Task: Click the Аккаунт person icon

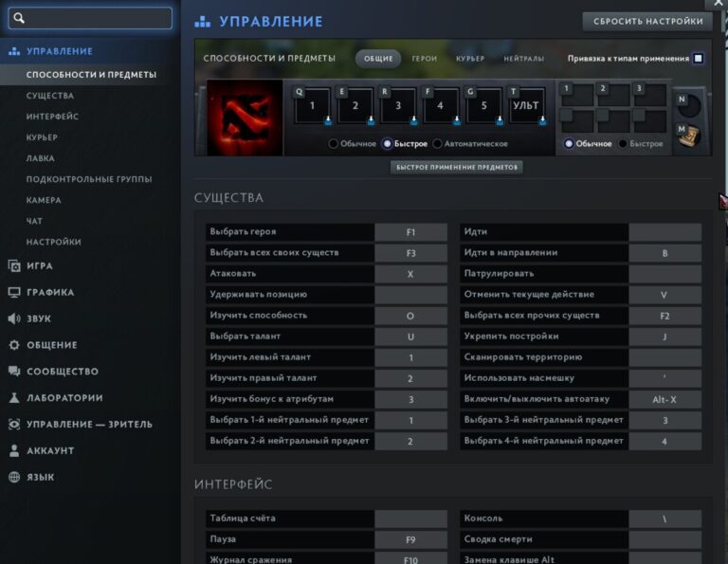Action: 14,451
